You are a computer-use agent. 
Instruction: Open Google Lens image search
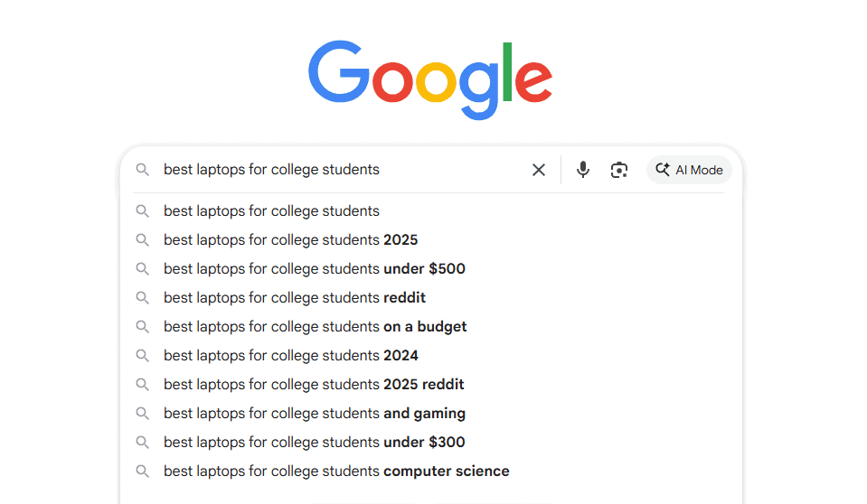619,170
